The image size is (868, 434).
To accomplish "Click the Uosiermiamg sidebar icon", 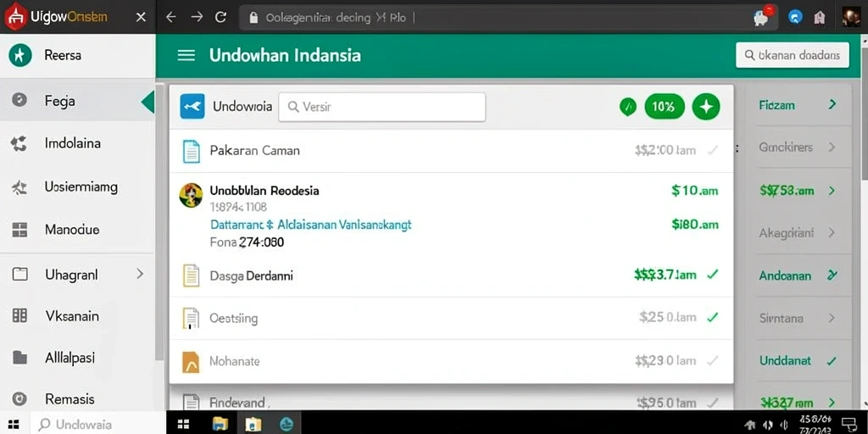I will pyautogui.click(x=19, y=188).
